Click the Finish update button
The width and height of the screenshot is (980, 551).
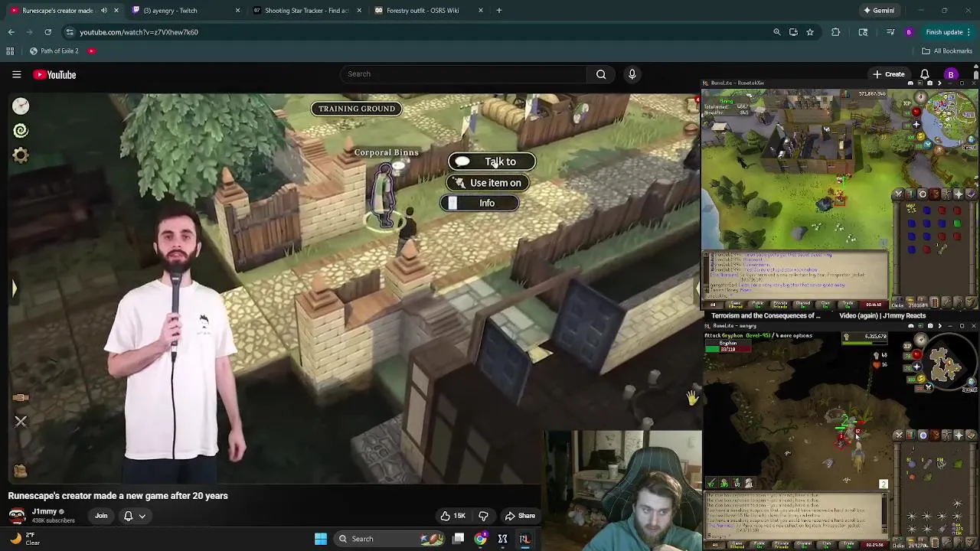[x=944, y=32]
